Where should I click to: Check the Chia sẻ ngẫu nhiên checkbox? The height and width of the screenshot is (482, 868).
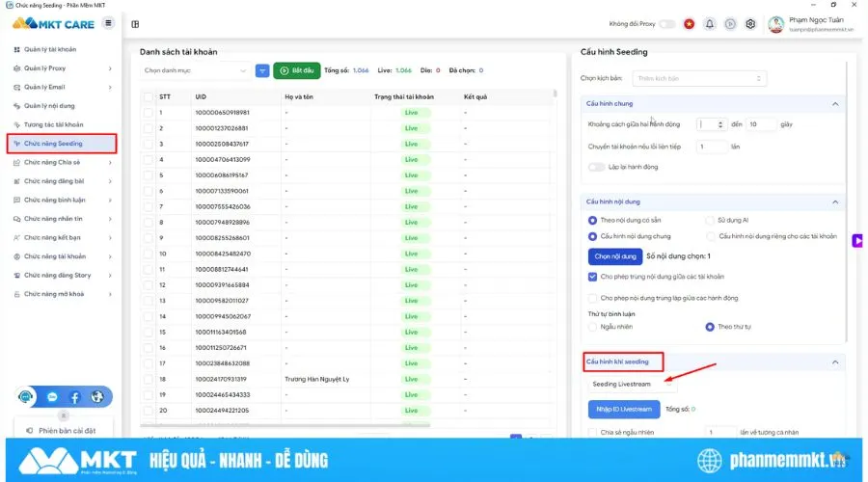pos(592,432)
